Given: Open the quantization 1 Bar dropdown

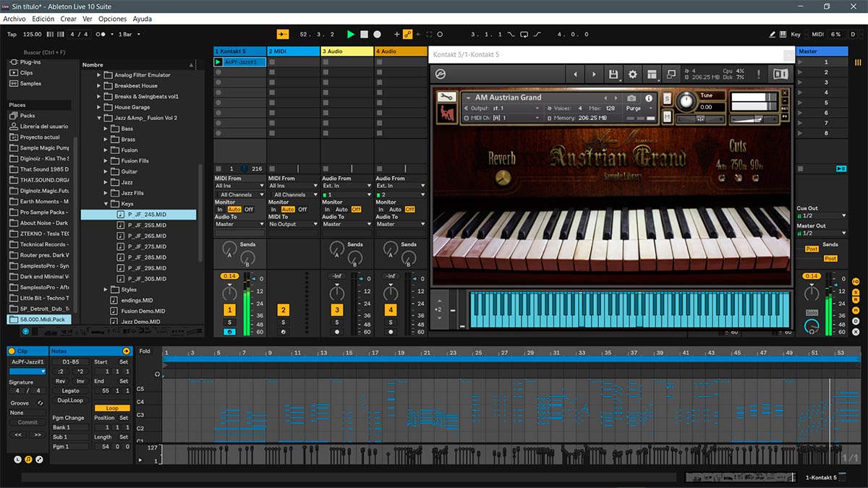Looking at the screenshot, I should tap(129, 34).
